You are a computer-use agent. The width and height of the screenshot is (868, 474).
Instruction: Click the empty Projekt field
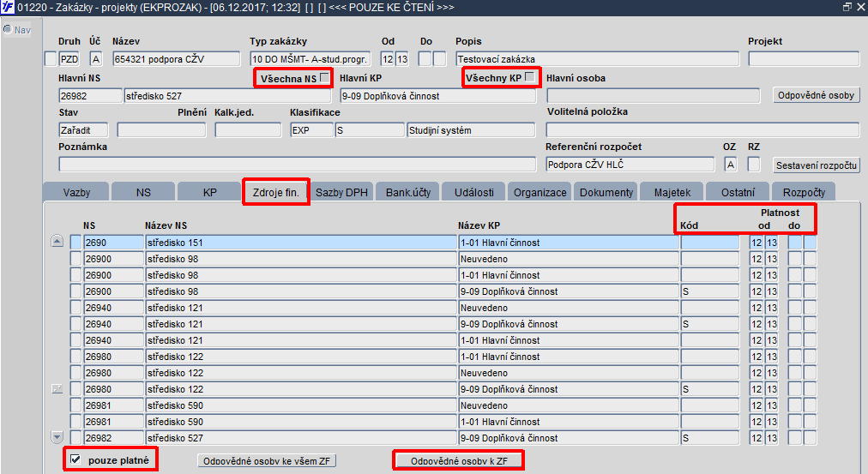point(804,59)
